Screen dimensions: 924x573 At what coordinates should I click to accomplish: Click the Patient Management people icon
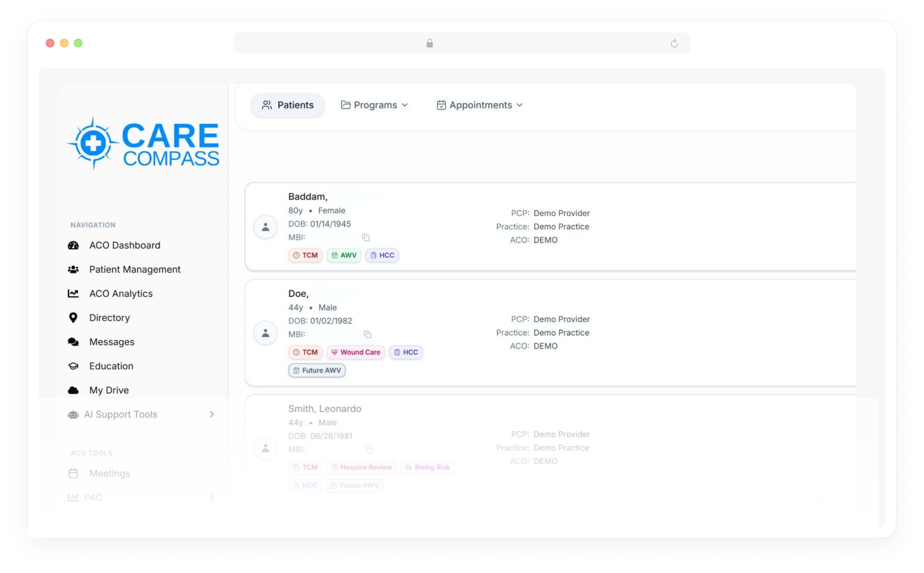73,269
